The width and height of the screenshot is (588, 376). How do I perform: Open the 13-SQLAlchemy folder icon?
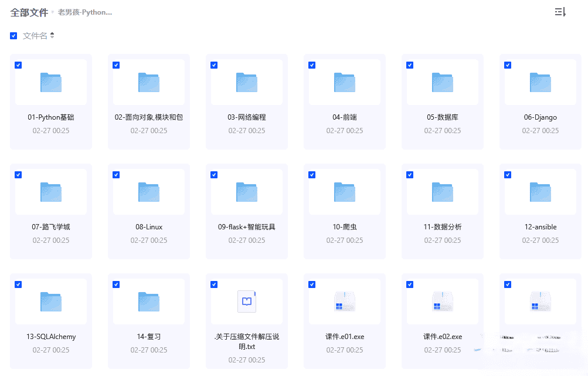51,302
